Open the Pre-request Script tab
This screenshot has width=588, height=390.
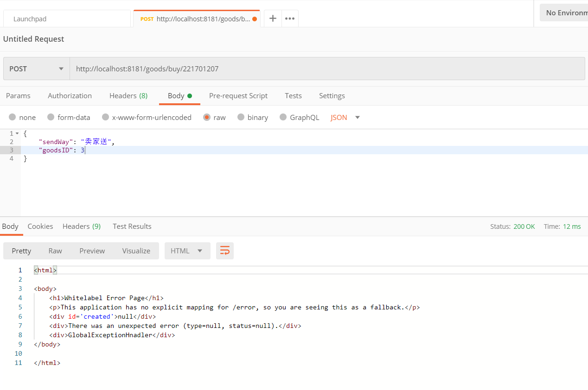tap(238, 95)
